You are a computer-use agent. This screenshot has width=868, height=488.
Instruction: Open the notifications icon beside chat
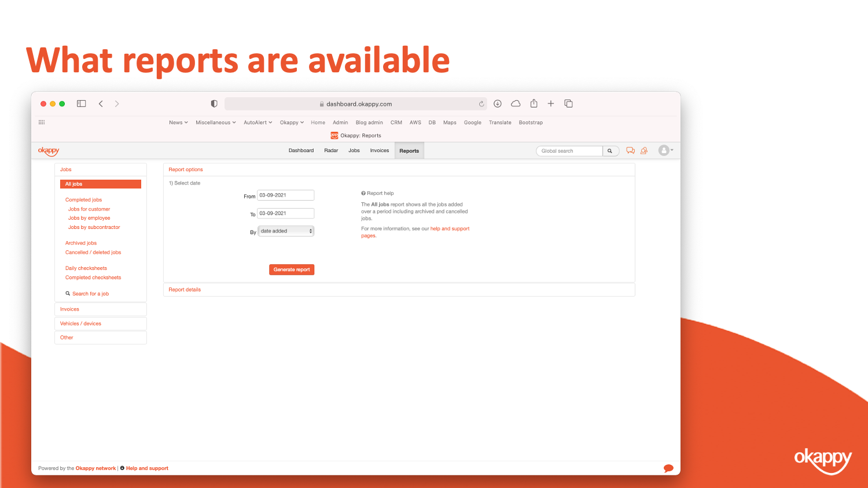pos(644,150)
